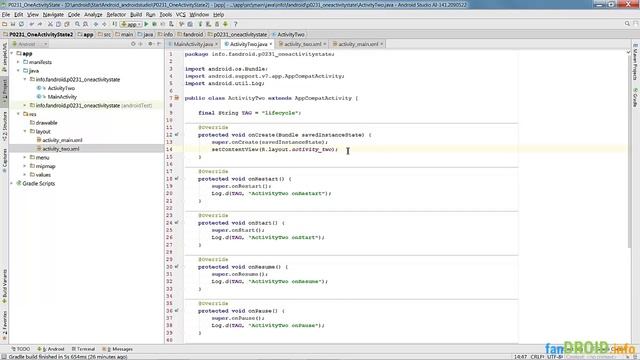Click Scroll from Source target icon

tap(133, 44)
